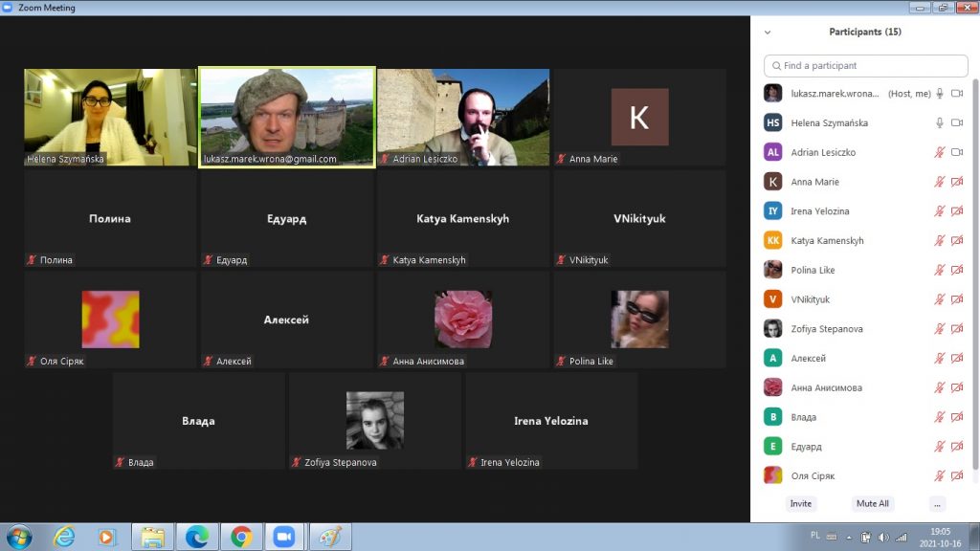Click the Invite button
This screenshot has width=980, height=551.
point(801,504)
